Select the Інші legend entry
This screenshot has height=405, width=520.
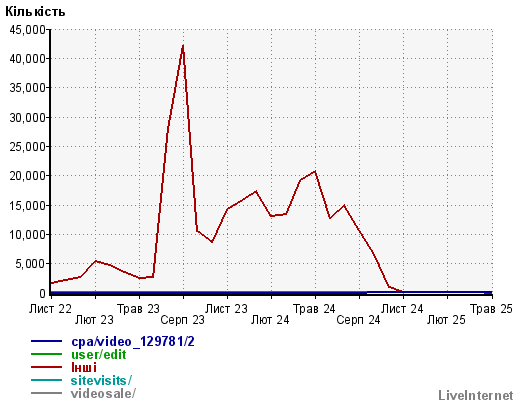click(x=84, y=368)
